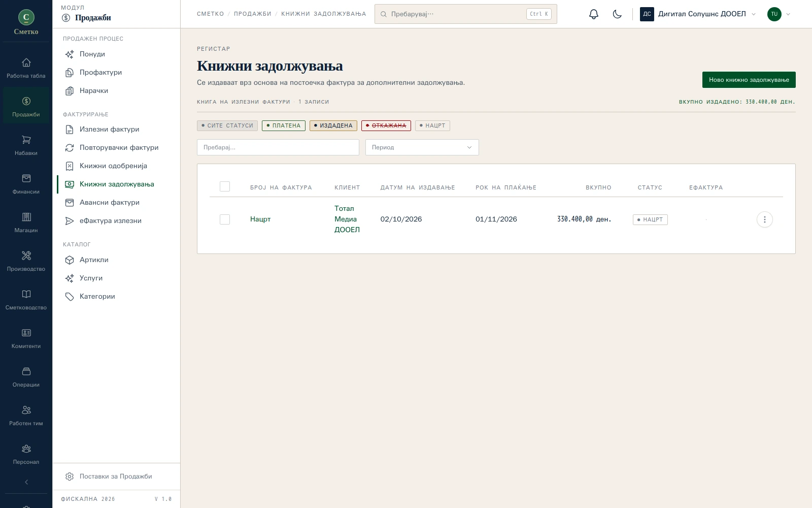Viewport: 812px width, 508px height.
Task: Filter by Издадена status chip
Action: tap(333, 125)
